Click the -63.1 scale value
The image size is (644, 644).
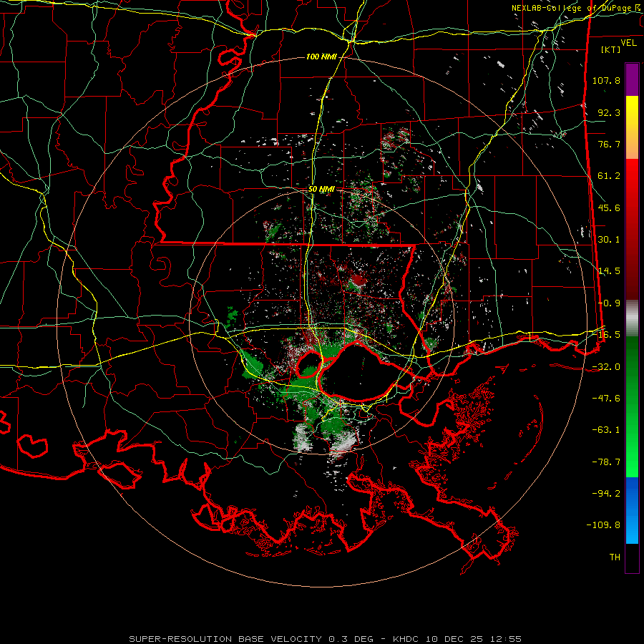coord(606,430)
